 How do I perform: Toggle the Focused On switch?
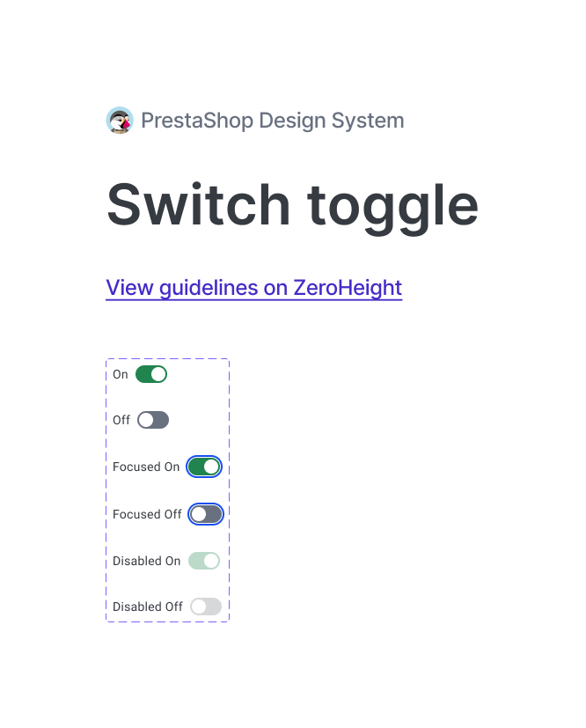pyautogui.click(x=204, y=467)
